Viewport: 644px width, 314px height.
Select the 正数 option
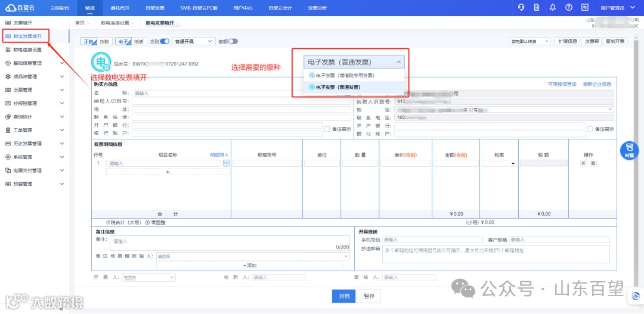pos(89,42)
